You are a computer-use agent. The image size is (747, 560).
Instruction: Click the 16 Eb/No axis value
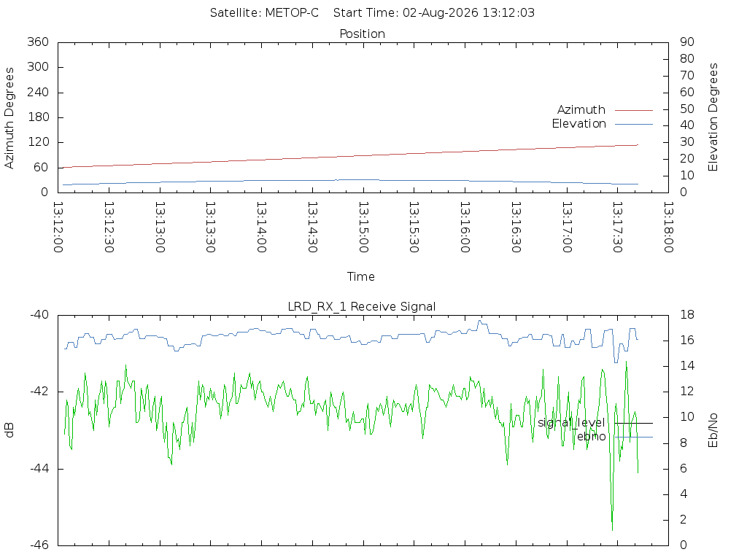(x=687, y=340)
